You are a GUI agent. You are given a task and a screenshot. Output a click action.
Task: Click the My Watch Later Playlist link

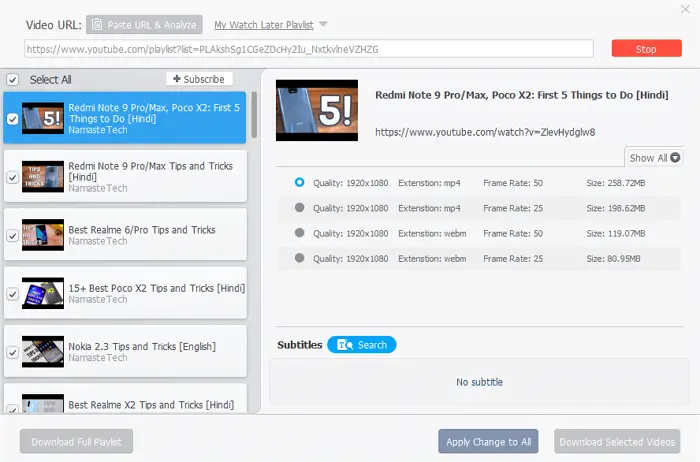[x=264, y=25]
